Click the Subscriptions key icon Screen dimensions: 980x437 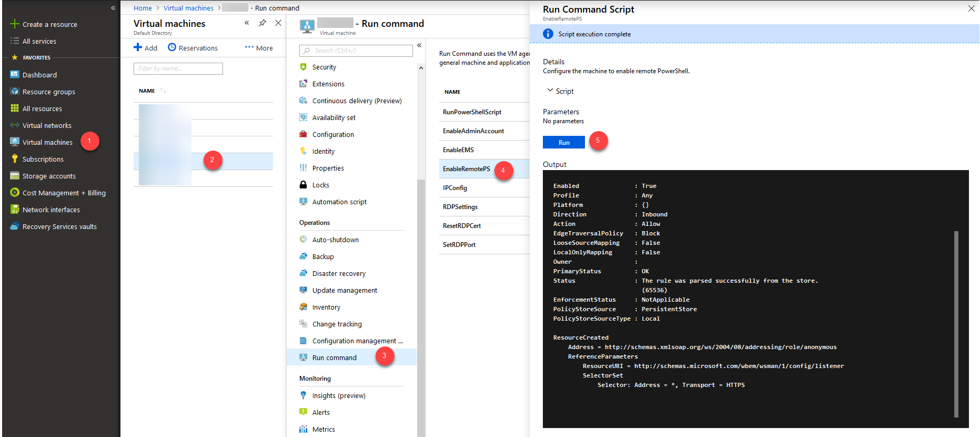tap(15, 159)
